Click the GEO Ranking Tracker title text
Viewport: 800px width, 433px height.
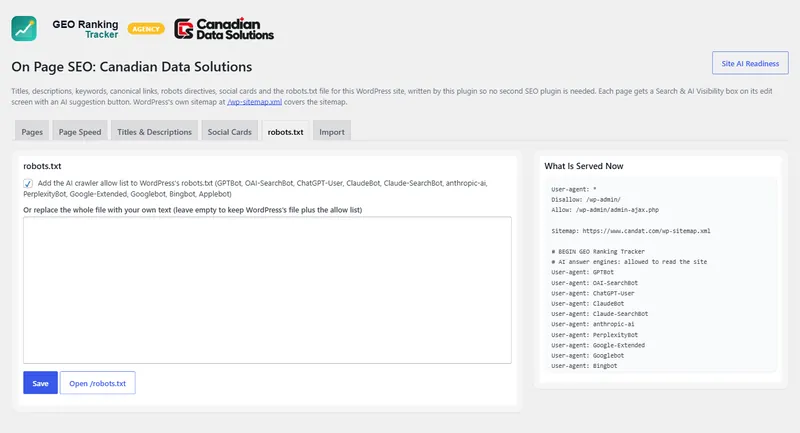coord(85,29)
